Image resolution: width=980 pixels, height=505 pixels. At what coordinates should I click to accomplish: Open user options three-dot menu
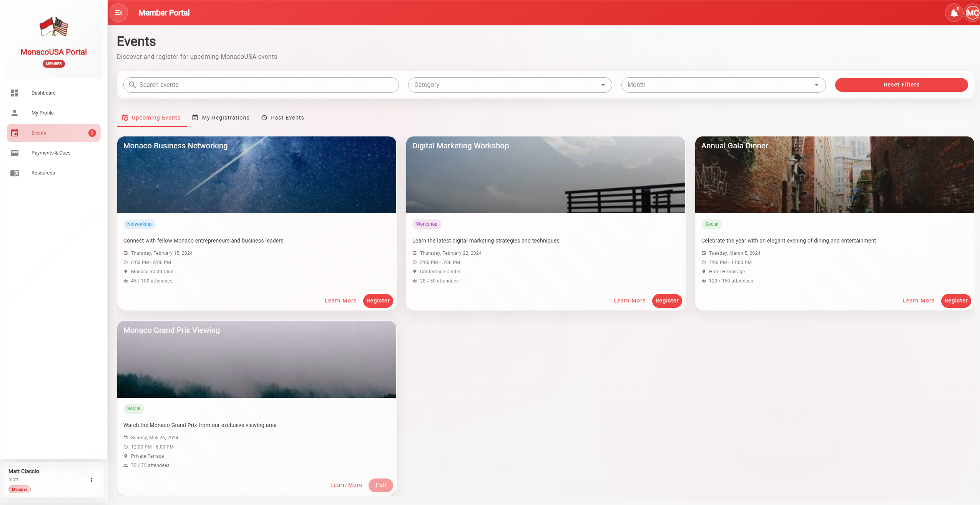pos(91,480)
